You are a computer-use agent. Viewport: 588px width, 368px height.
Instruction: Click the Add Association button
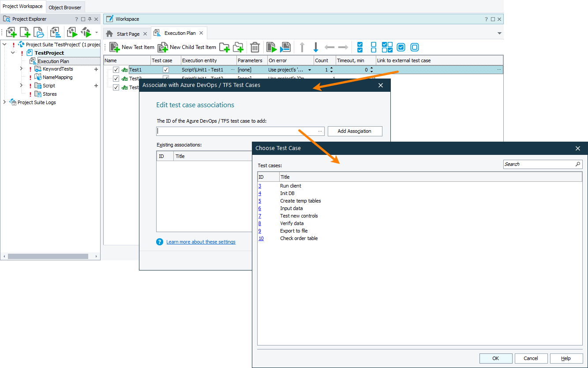[x=355, y=131]
